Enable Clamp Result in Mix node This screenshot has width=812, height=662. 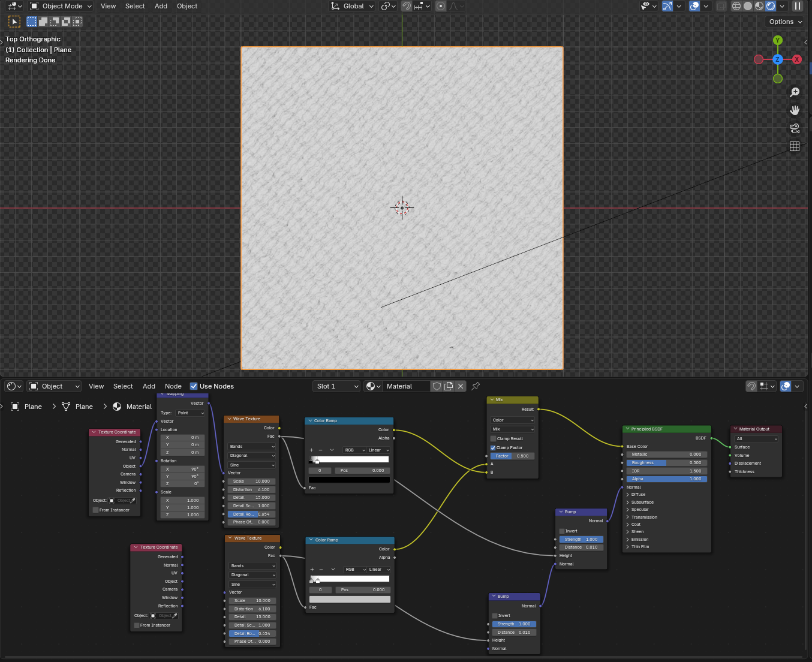coord(494,438)
